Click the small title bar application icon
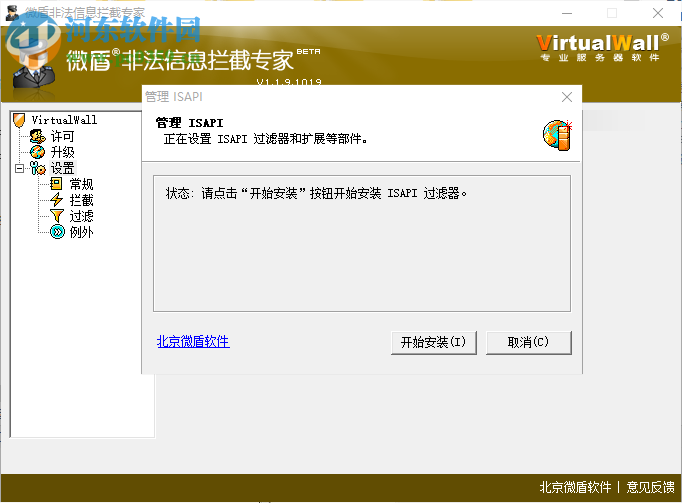 [12, 13]
